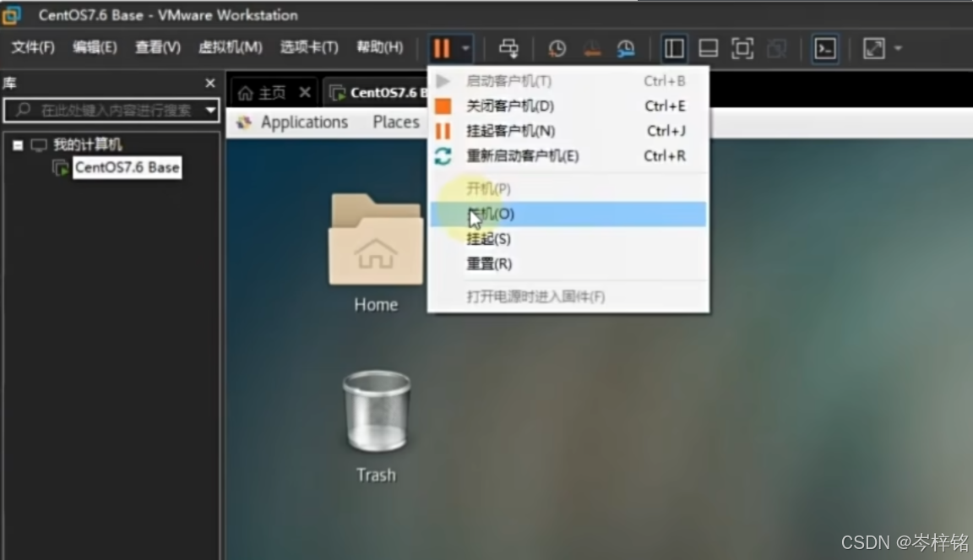Image resolution: width=973 pixels, height=560 pixels.
Task: Open the console view icon
Action: (x=825, y=48)
